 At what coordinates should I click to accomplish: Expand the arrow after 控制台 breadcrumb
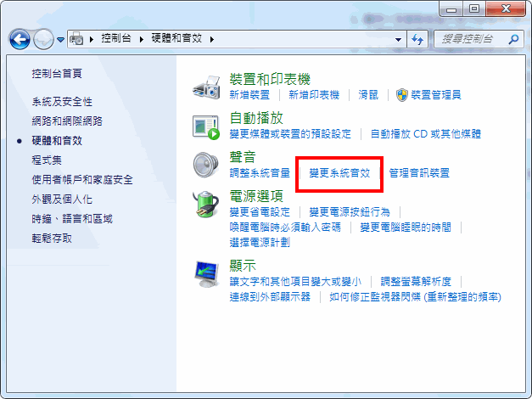click(142, 39)
